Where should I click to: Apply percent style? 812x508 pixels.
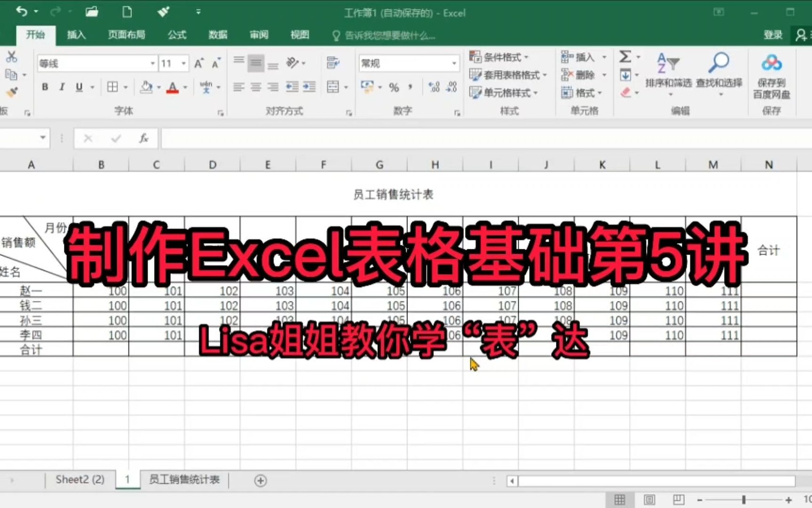pyautogui.click(x=394, y=87)
